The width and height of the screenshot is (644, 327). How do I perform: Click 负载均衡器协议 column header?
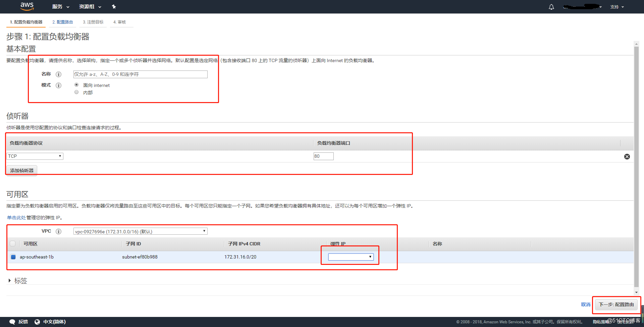coord(26,143)
